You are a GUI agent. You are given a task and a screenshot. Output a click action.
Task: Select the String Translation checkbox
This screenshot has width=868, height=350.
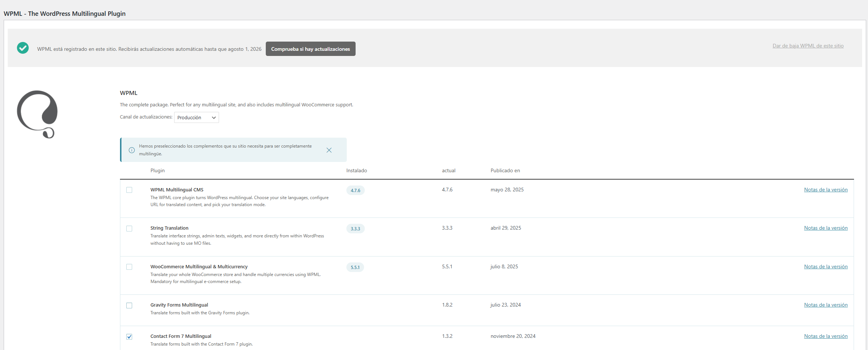pyautogui.click(x=129, y=229)
